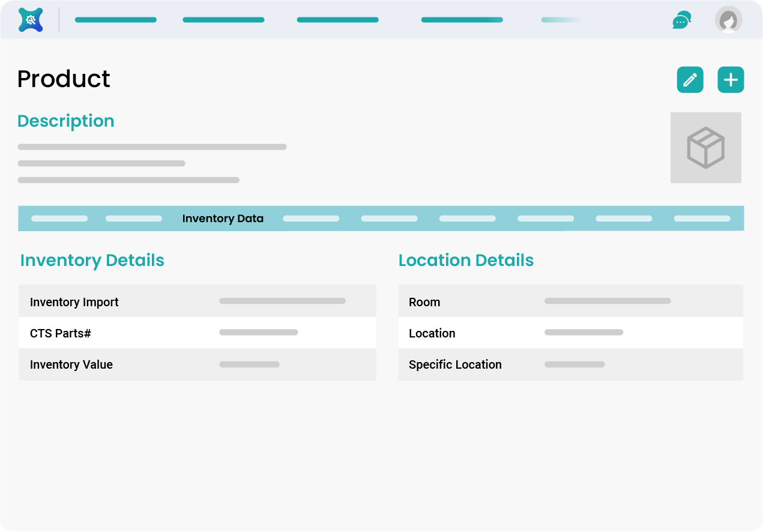Open the first navigation menu item

(115, 19)
